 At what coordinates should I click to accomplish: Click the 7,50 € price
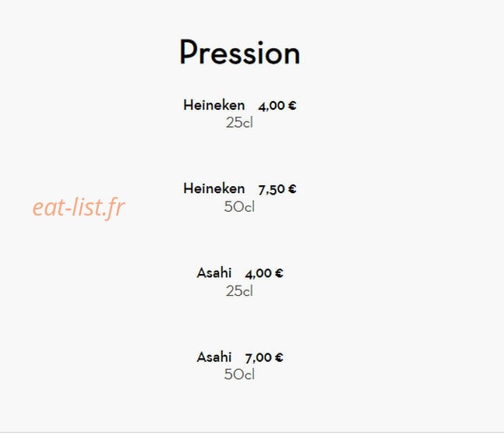[x=277, y=189]
